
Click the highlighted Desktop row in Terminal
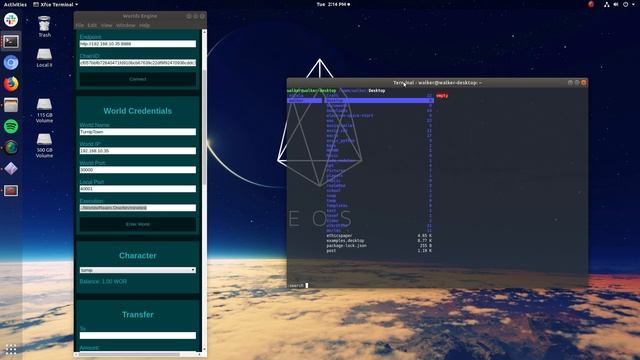pyautogui.click(x=379, y=100)
